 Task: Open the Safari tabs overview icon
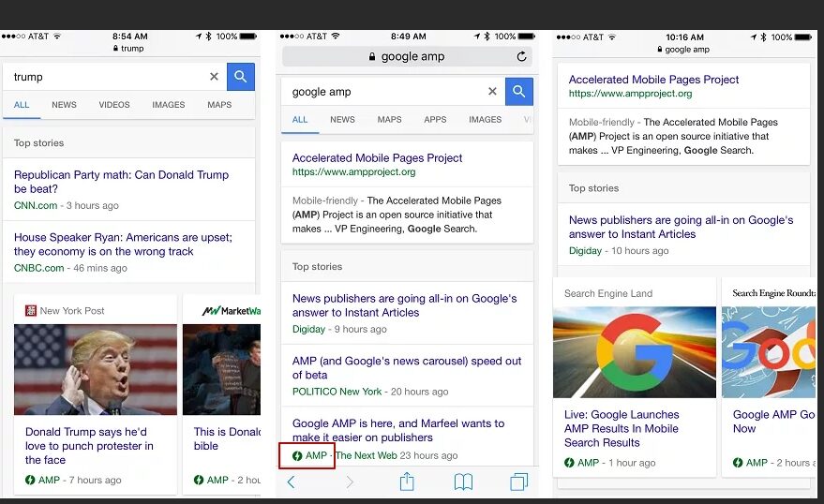[518, 482]
